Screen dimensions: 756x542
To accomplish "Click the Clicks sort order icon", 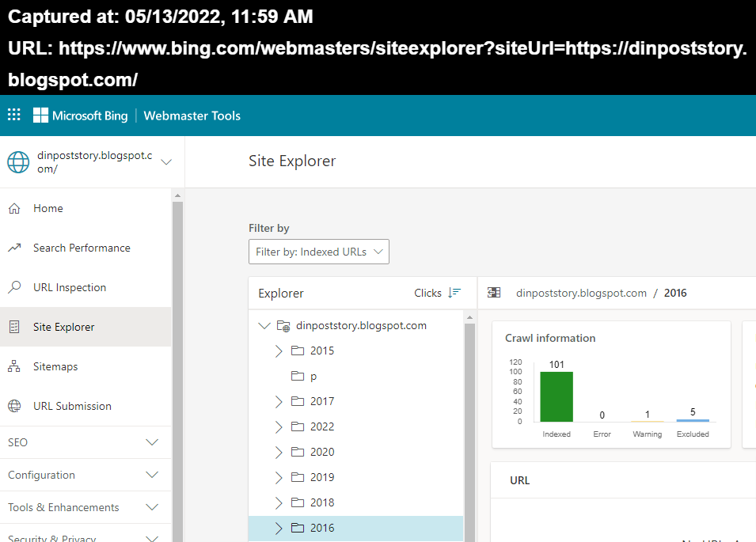I will [x=454, y=293].
